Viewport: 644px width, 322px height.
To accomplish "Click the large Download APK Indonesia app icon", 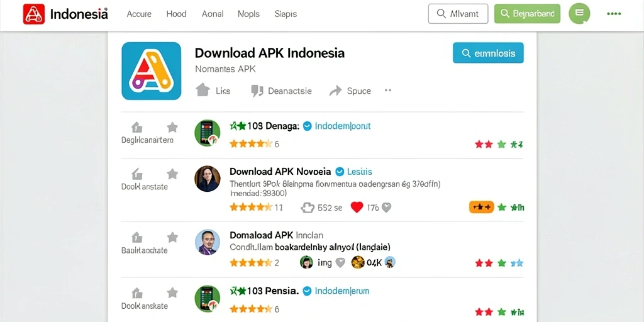I will pos(151,70).
